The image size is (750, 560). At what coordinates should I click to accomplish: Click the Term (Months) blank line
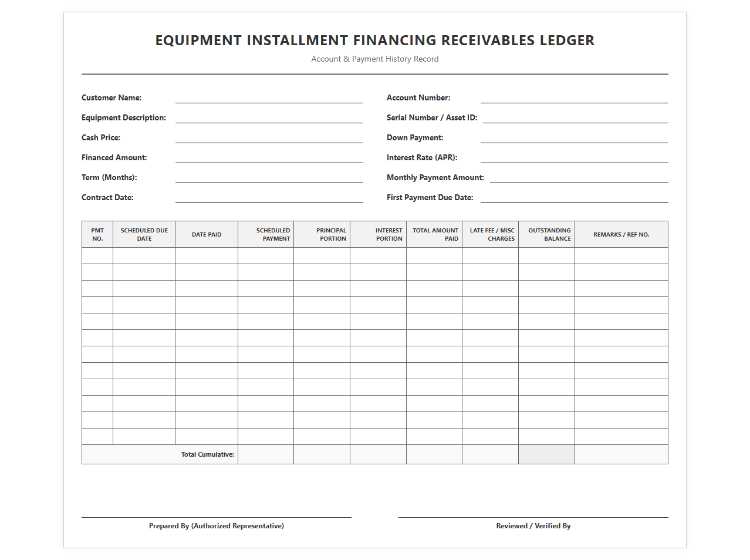(x=269, y=177)
